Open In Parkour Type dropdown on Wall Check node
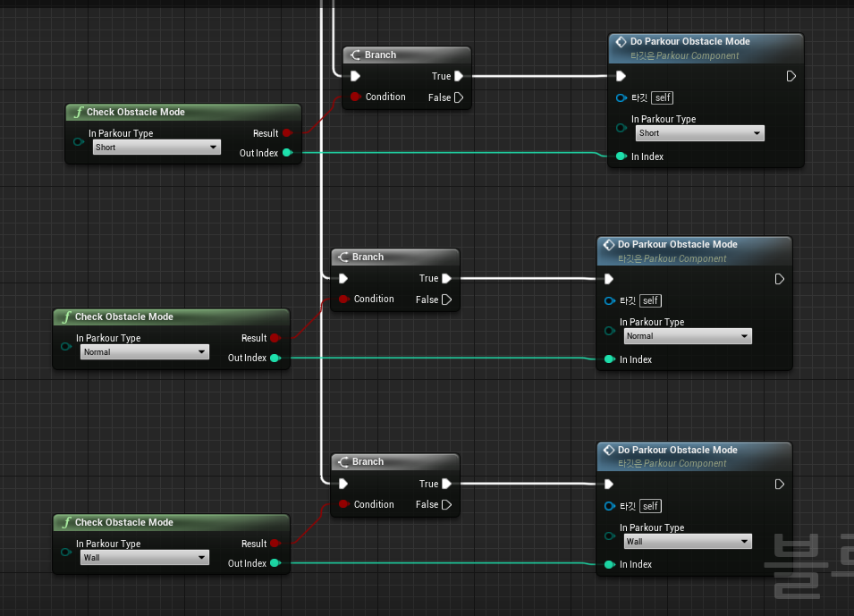 tap(144, 558)
